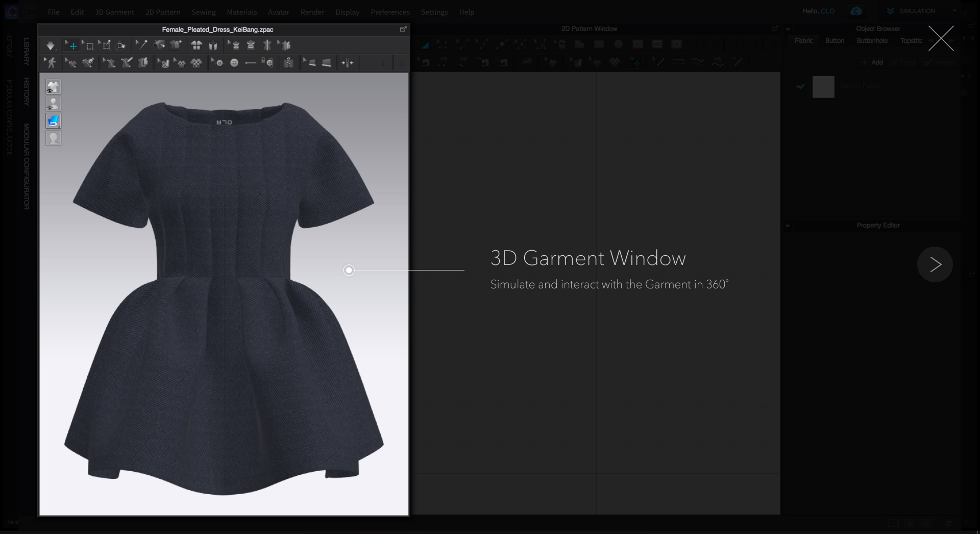Choose the Edit Binding tool

[x=309, y=63]
